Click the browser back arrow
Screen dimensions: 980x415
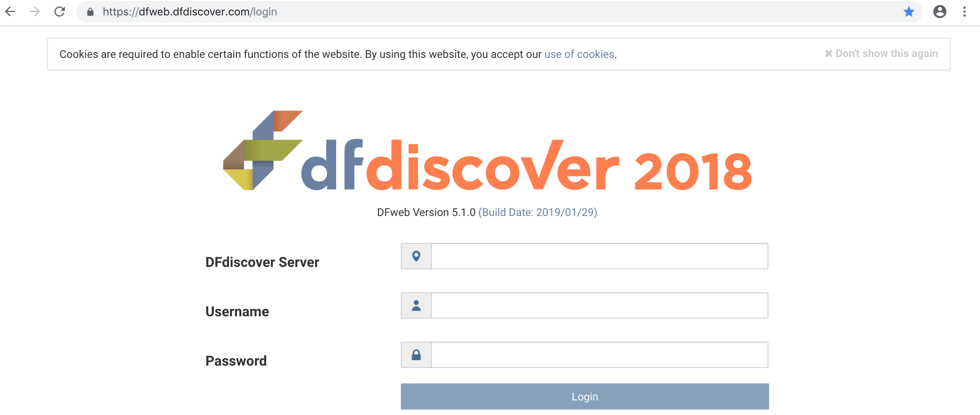[x=10, y=12]
